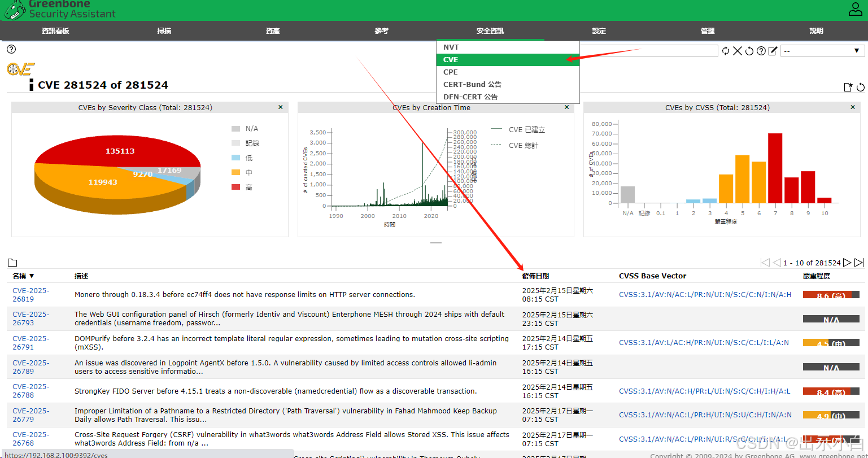Click CVSS vector link for CVE-2025-26791
This screenshot has height=458, width=868.
click(x=704, y=343)
